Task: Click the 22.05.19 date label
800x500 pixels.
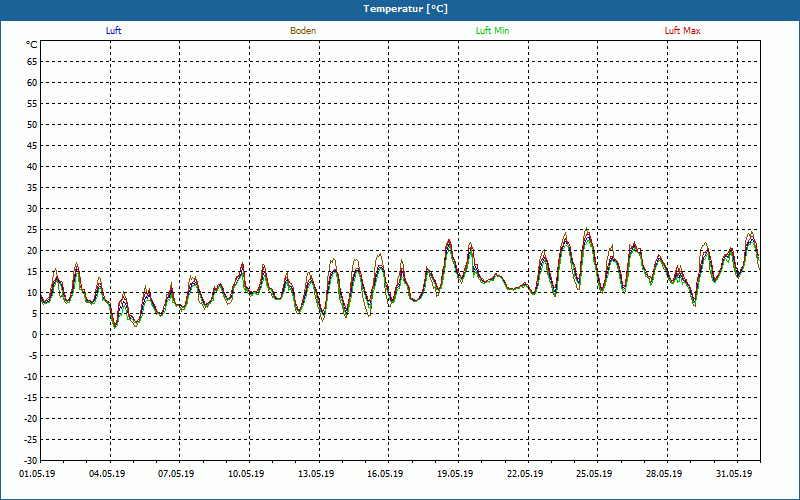Action: coord(524,474)
